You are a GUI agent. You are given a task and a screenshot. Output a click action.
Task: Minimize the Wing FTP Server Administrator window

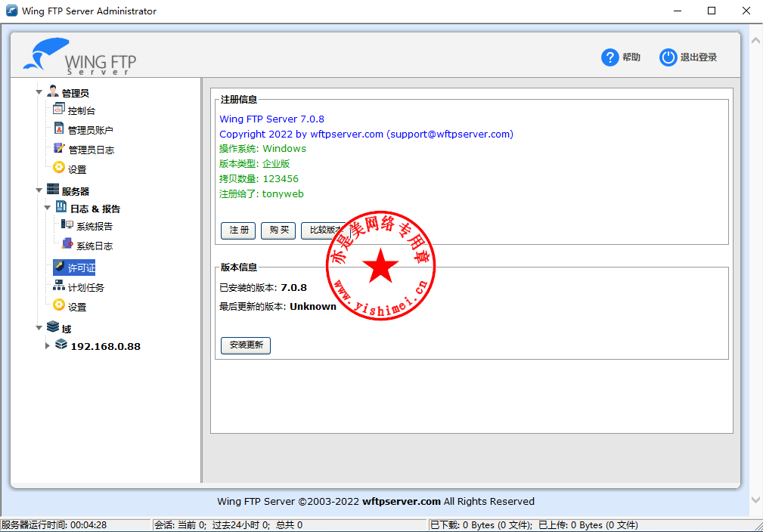(678, 11)
